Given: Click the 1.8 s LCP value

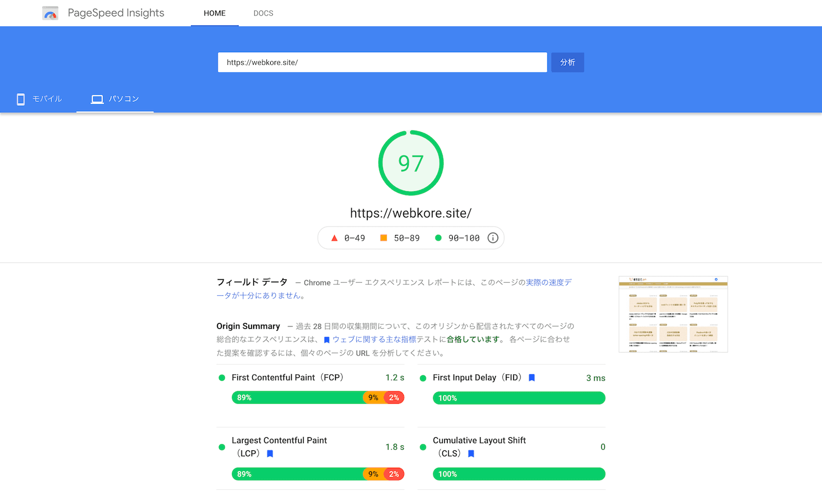Looking at the screenshot, I should (x=395, y=447).
